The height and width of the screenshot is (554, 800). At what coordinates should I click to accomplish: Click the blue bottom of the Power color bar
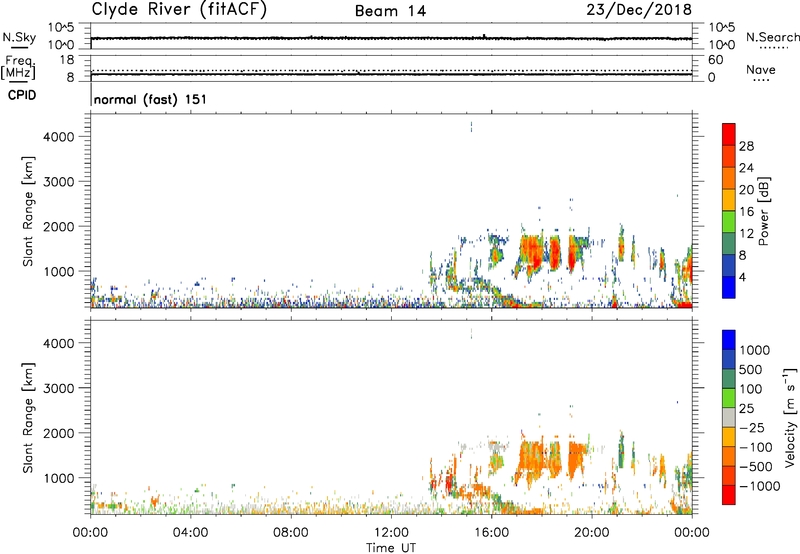729,287
